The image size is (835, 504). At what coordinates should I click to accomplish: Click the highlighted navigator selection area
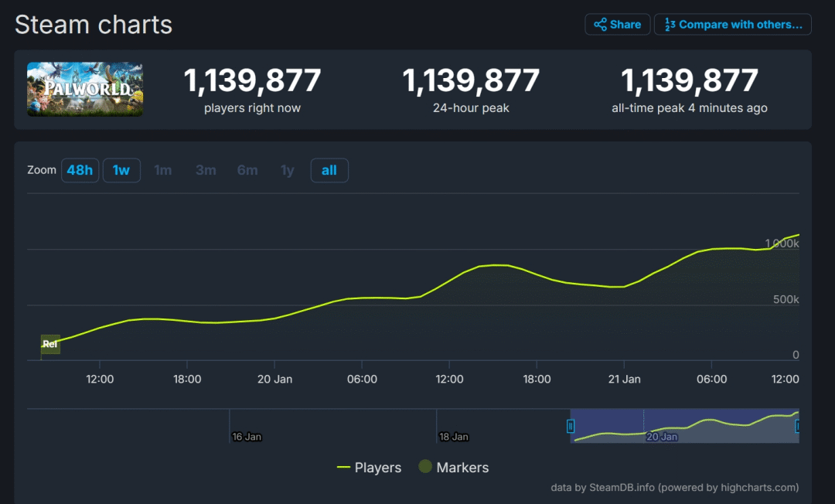684,426
